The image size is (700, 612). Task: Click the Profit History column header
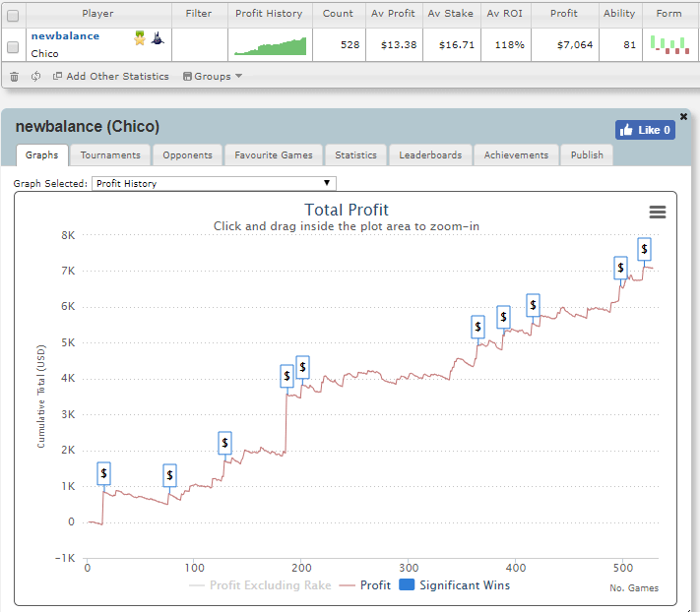[269, 14]
